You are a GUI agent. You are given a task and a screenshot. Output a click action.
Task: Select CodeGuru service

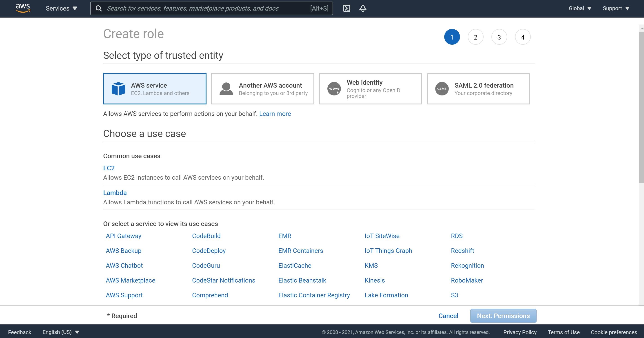206,265
